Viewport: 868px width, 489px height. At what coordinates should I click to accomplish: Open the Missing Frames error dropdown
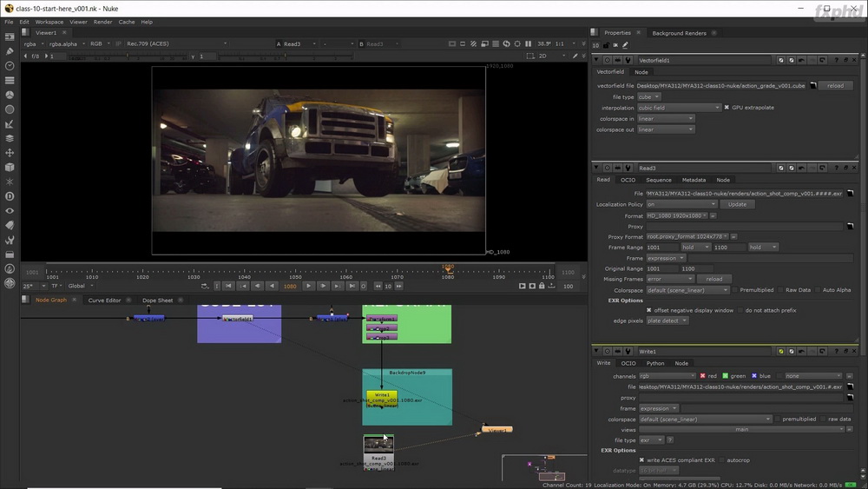coord(670,279)
